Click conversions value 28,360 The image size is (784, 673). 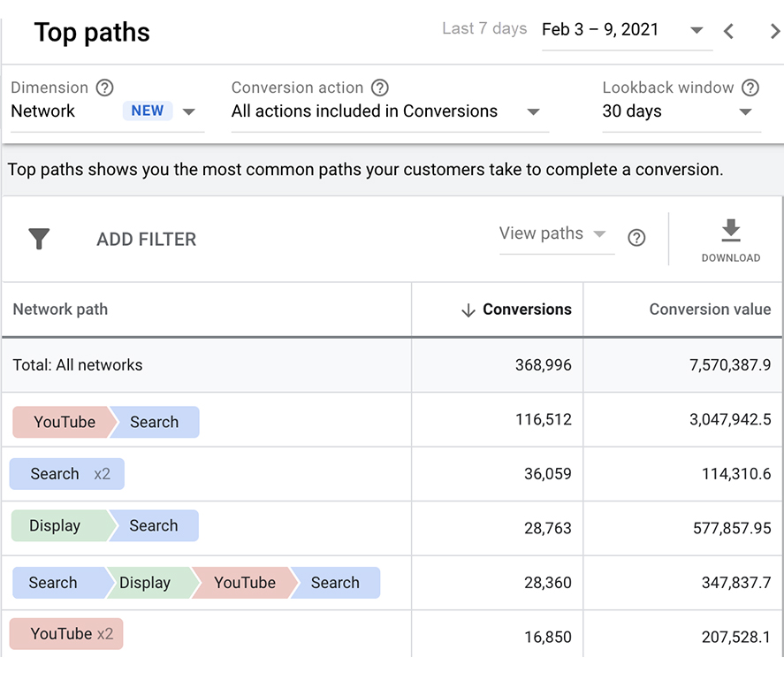(547, 583)
